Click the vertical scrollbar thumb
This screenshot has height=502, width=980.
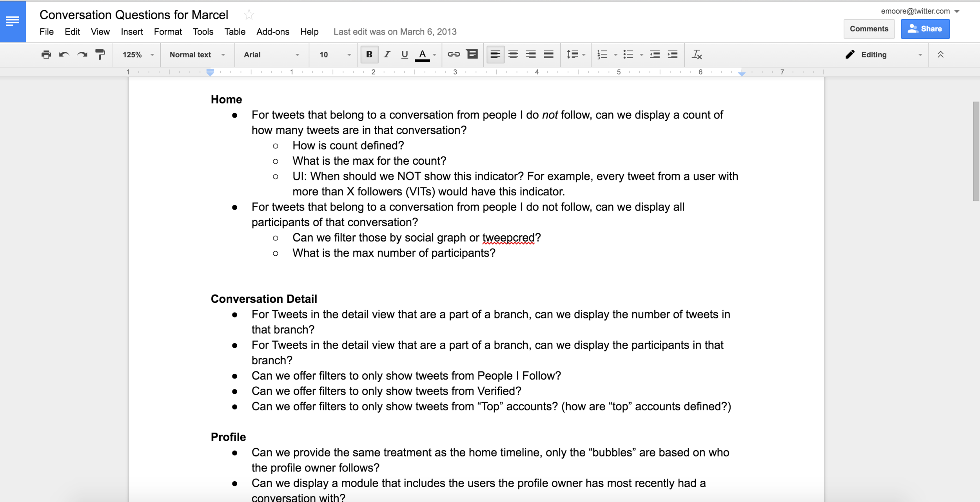tap(976, 151)
